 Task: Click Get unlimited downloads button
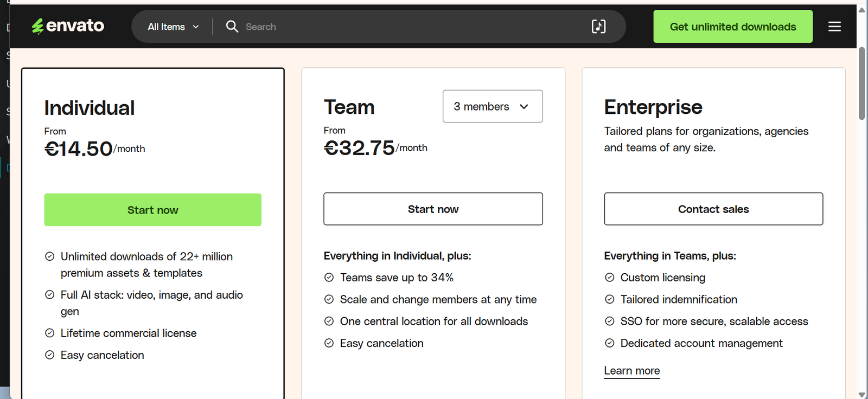(x=732, y=27)
